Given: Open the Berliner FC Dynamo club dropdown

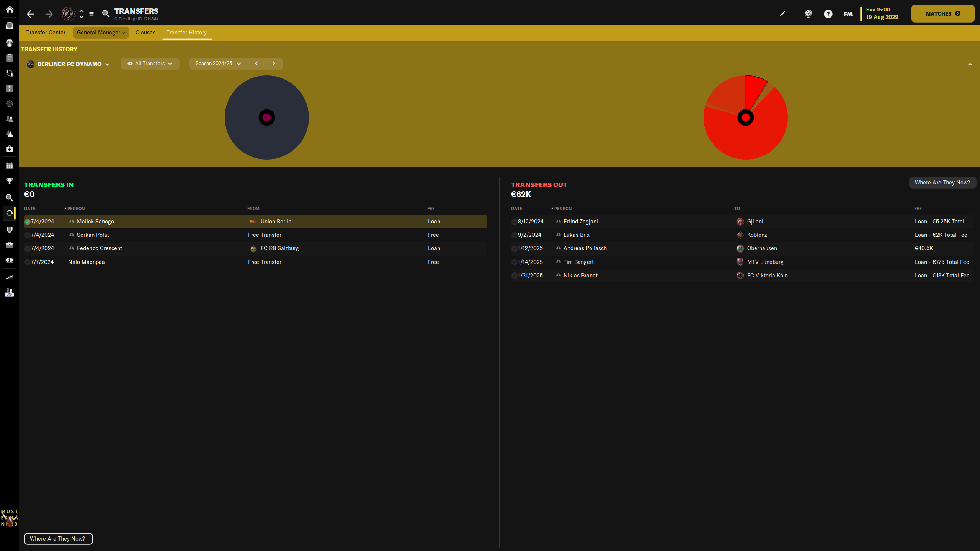Looking at the screenshot, I should (69, 64).
